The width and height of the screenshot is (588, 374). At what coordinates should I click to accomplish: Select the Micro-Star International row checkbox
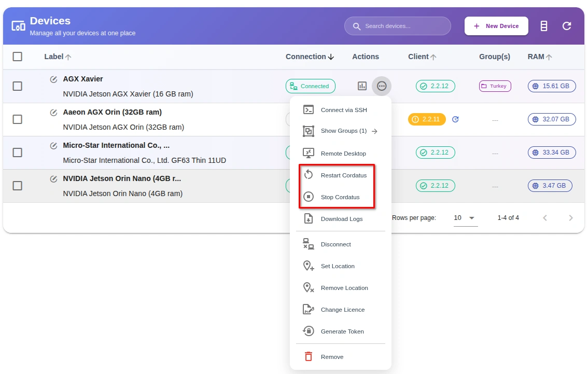coord(18,153)
